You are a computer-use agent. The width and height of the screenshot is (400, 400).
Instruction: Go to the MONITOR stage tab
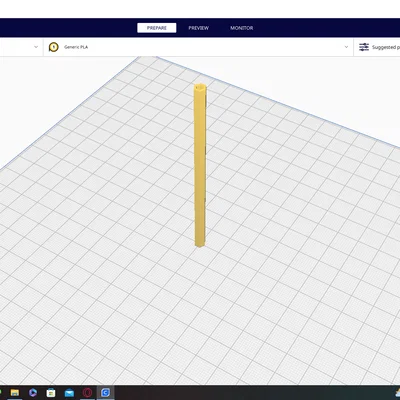pos(242,28)
